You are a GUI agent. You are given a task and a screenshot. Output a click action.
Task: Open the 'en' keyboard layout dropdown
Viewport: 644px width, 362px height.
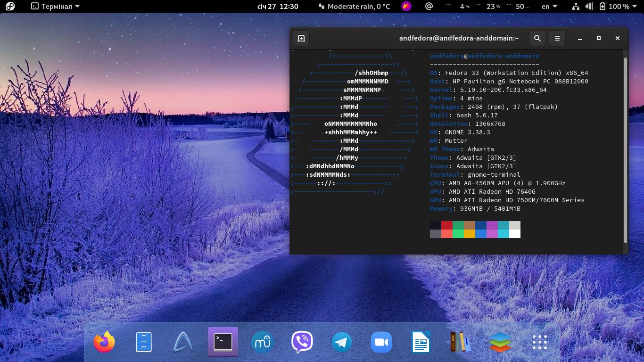[549, 6]
